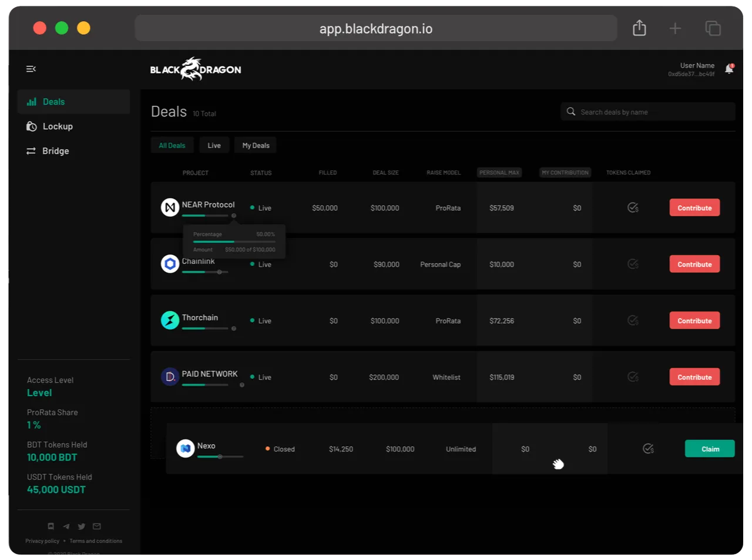Screen dimensions: 752x560
Task: Open the Bridge section in sidebar
Action: click(73, 151)
